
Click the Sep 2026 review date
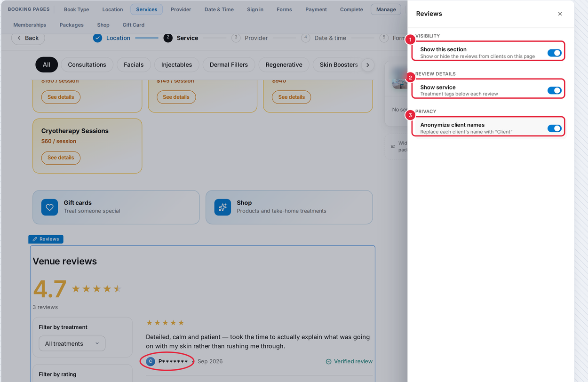pyautogui.click(x=210, y=361)
